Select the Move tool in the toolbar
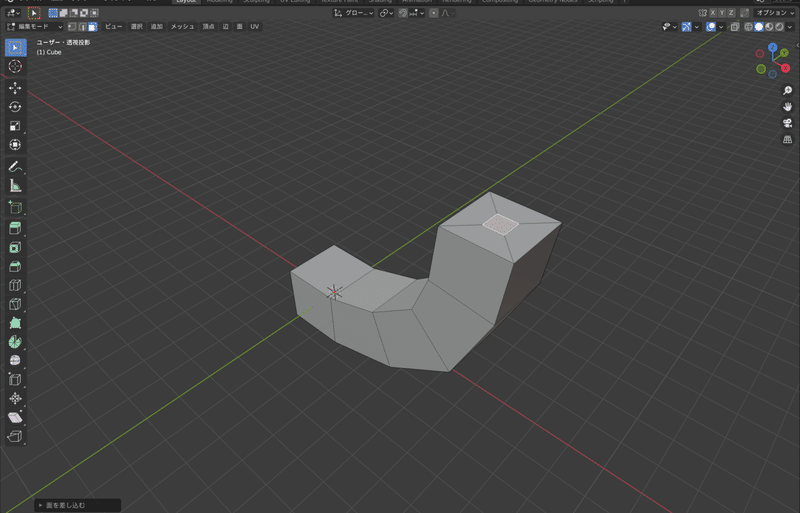800x513 pixels. click(x=15, y=87)
